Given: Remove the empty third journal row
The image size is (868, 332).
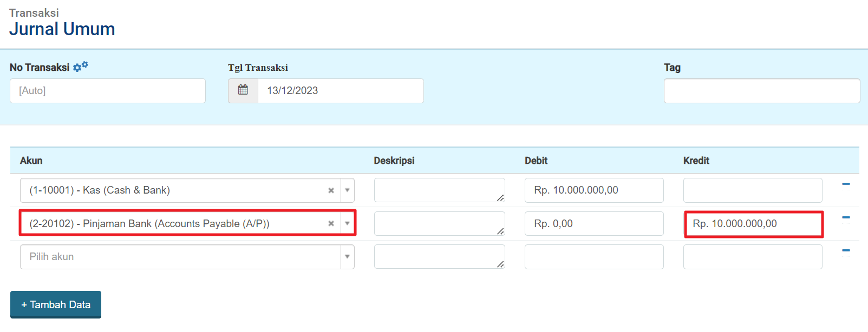Looking at the screenshot, I should coord(846,250).
